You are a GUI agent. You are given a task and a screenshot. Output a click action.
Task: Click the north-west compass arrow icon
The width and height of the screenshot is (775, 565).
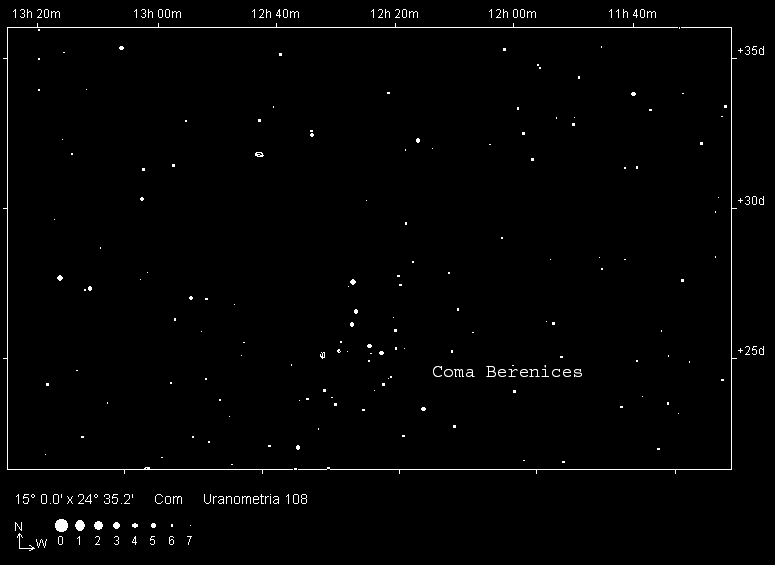pyautogui.click(x=26, y=542)
